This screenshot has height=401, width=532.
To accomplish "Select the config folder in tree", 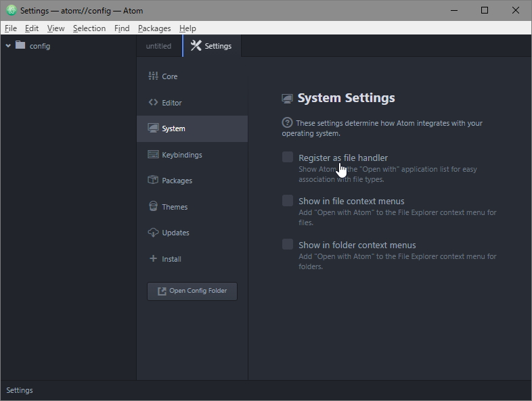I will pos(39,46).
